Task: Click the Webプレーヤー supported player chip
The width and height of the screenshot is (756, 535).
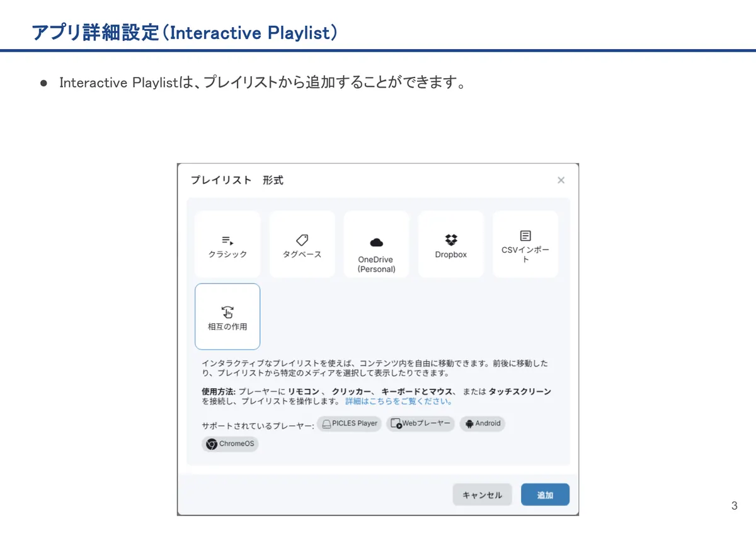Action: tap(420, 423)
